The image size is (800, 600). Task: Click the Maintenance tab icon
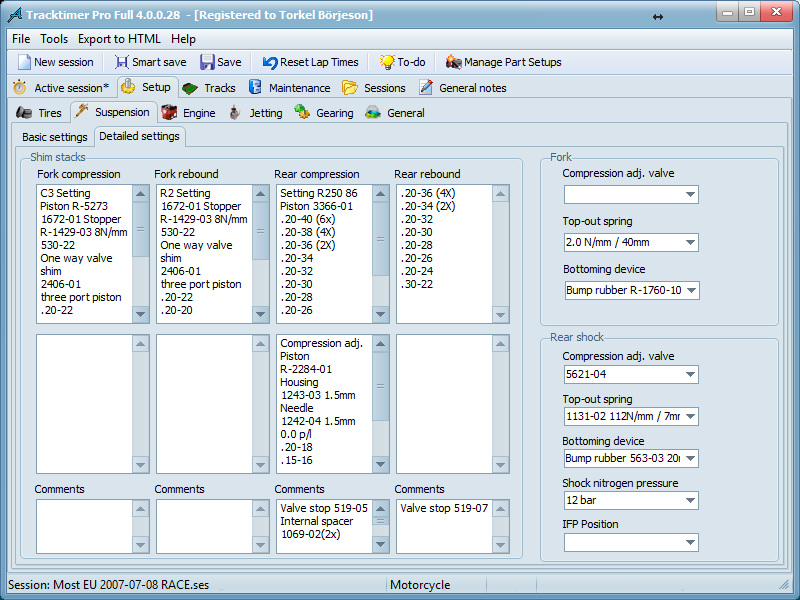[255, 87]
